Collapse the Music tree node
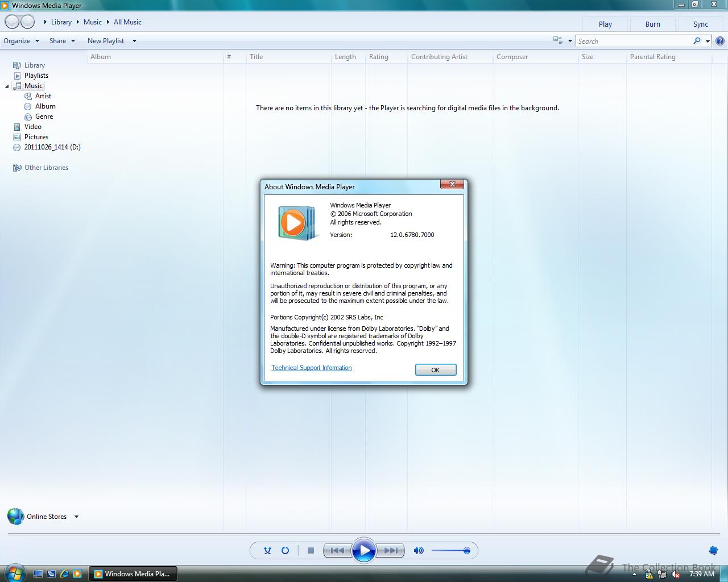The height and width of the screenshot is (582, 728). click(x=7, y=86)
